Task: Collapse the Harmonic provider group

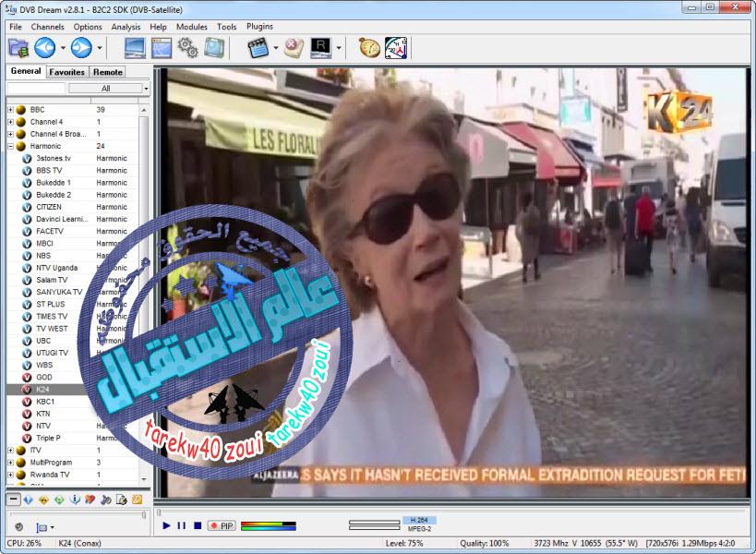Action: [10, 146]
